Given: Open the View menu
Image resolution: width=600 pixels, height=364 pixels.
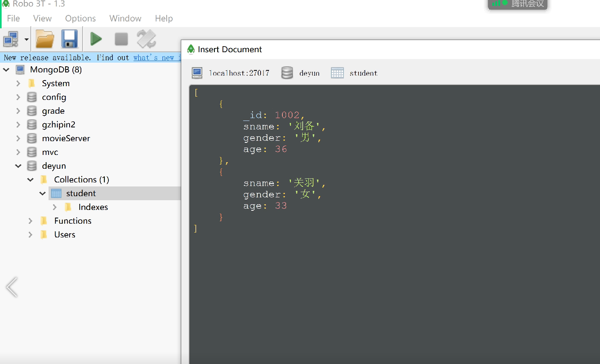Looking at the screenshot, I should click(x=42, y=19).
